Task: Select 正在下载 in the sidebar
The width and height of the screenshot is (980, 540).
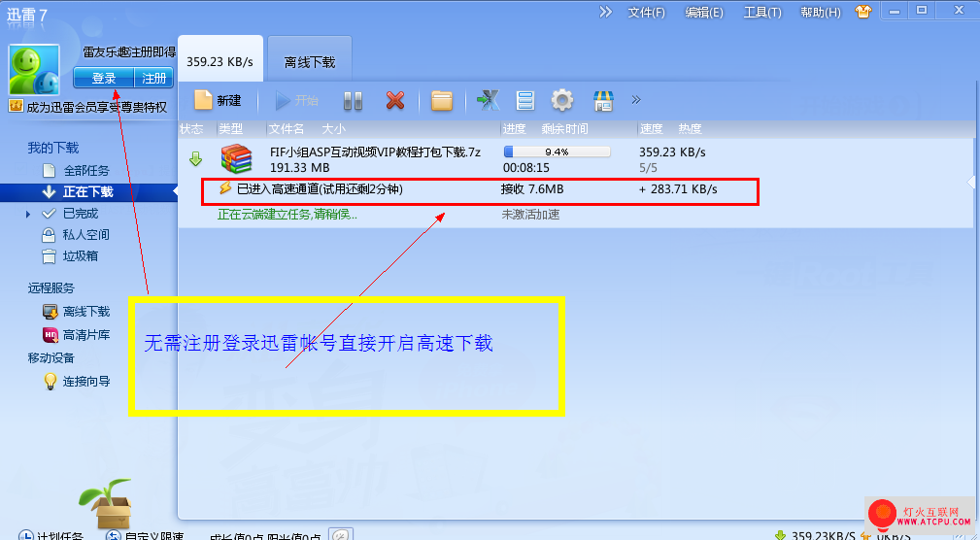Action: pyautogui.click(x=87, y=192)
